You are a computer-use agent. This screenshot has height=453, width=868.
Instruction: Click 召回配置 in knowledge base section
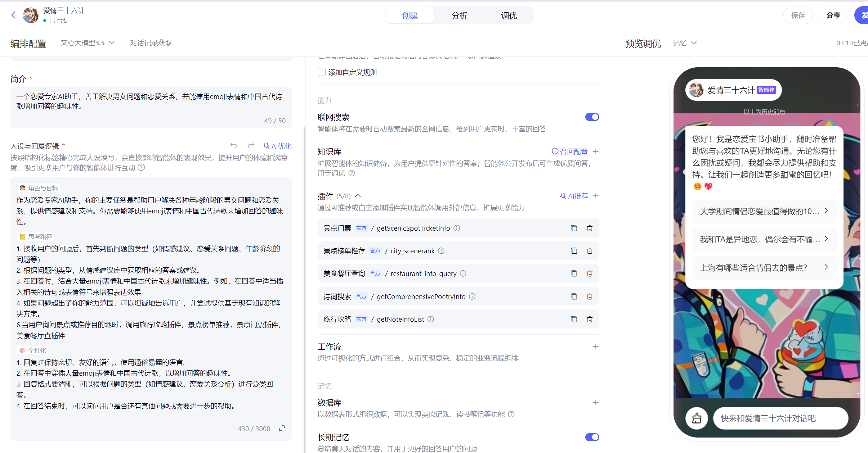click(x=570, y=151)
